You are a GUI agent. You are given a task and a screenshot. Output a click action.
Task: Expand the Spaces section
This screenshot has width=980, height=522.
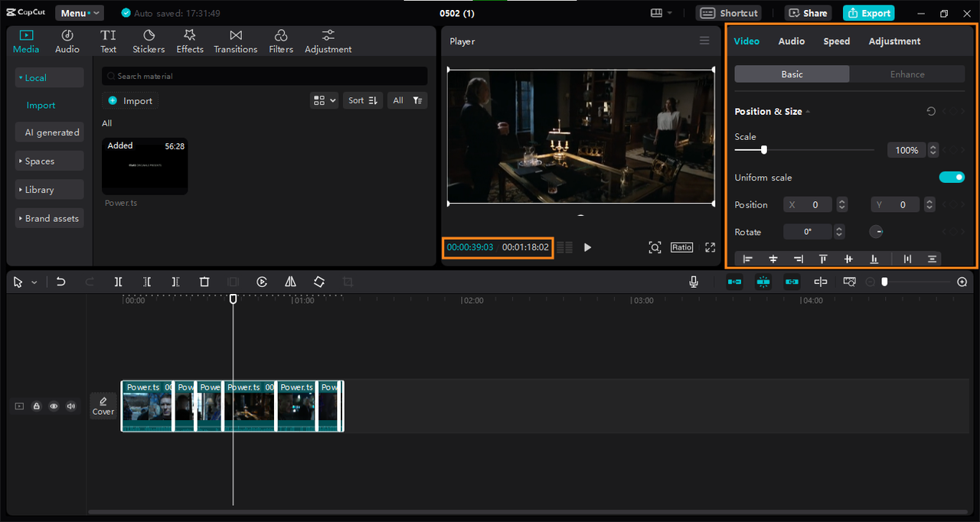pyautogui.click(x=50, y=161)
